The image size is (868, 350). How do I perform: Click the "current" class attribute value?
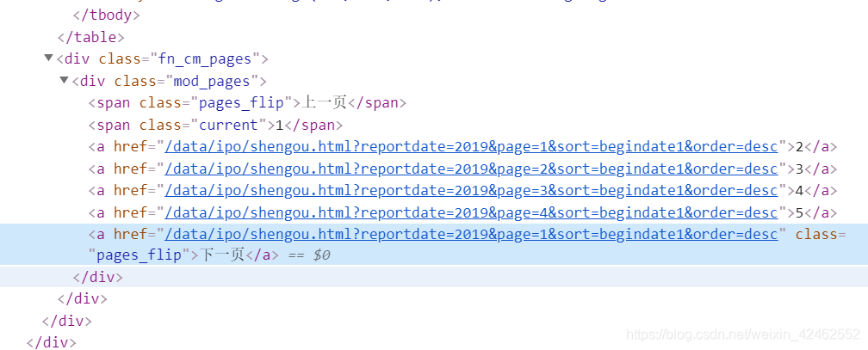tap(229, 125)
